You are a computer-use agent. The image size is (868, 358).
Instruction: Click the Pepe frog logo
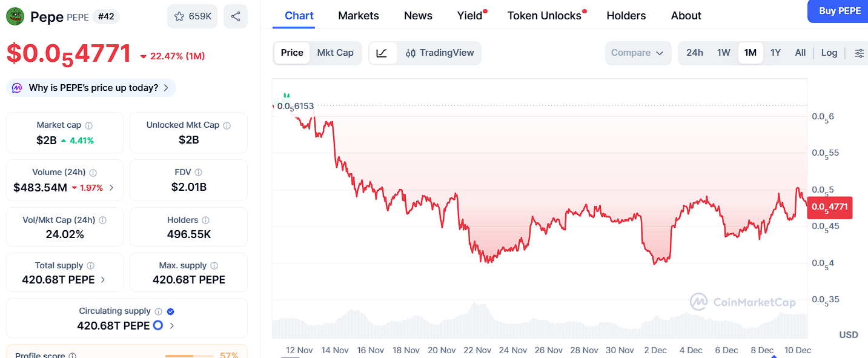[x=15, y=16]
